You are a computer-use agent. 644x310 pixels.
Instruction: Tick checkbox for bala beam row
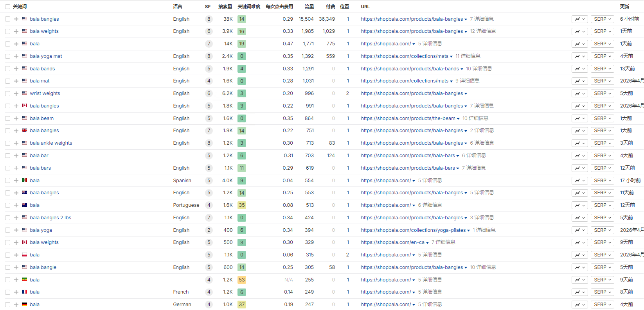pos(7,118)
